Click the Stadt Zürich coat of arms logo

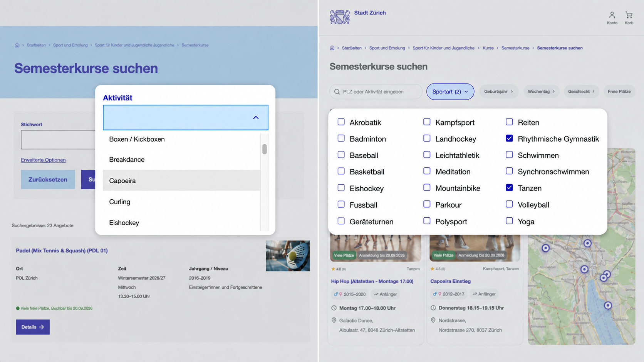click(x=340, y=17)
